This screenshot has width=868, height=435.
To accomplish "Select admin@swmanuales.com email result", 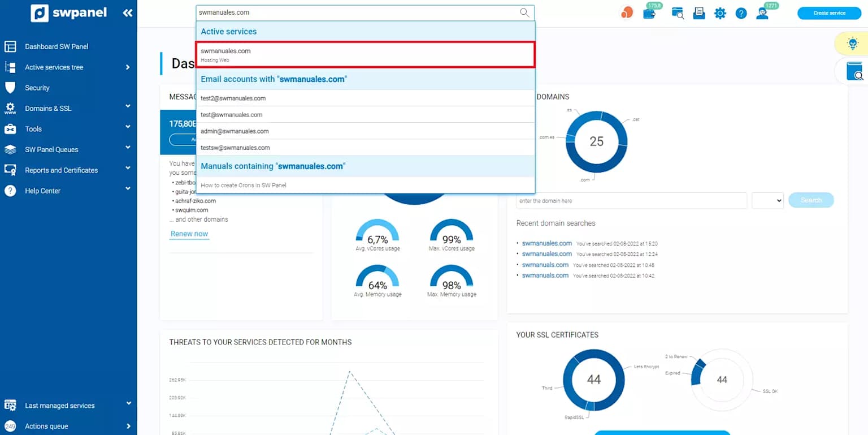I will 365,131.
